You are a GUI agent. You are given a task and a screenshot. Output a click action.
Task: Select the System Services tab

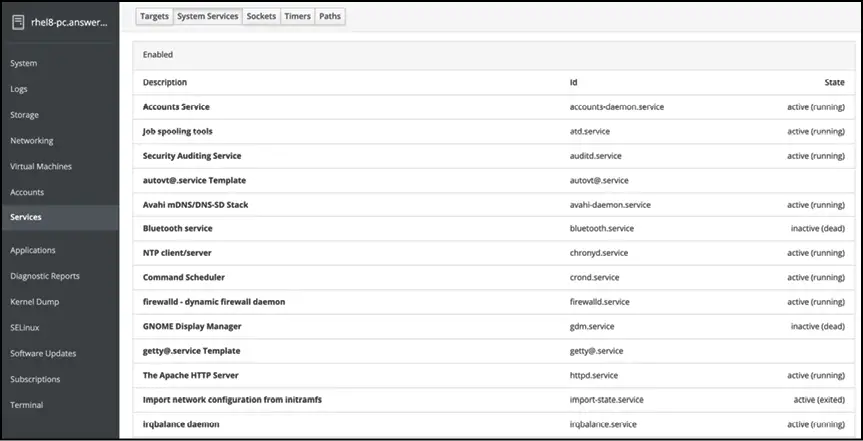pyautogui.click(x=207, y=17)
